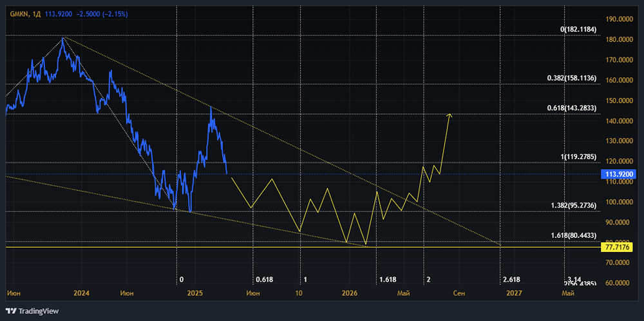Click the 130.0000 price axis label
Viewport: 644px width, 321px height.
(620, 141)
